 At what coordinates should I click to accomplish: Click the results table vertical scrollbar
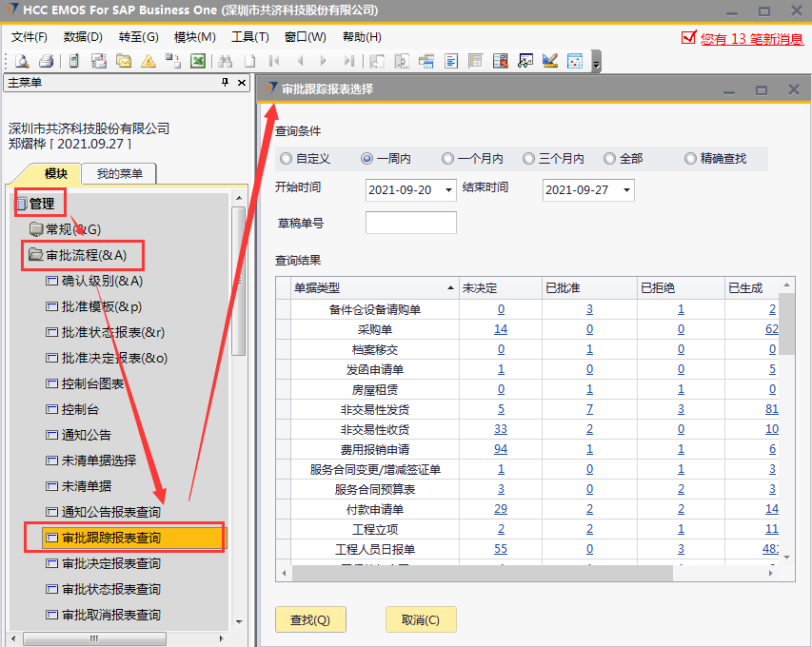[786, 428]
